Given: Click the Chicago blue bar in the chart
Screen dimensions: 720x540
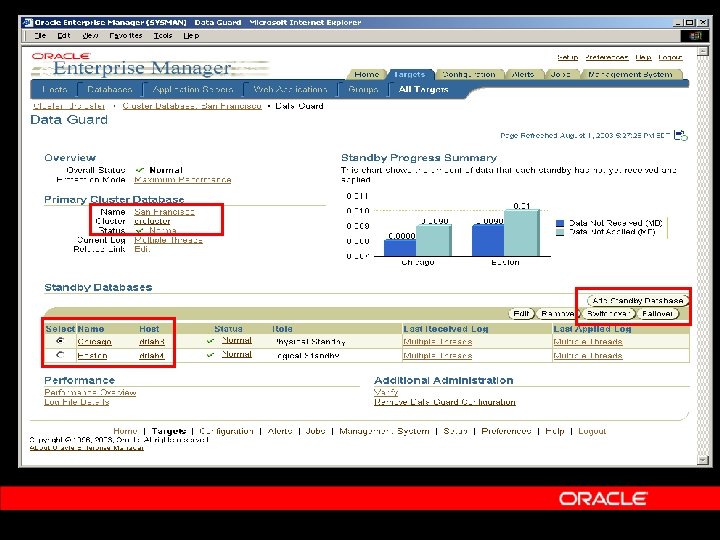Looking at the screenshot, I should click(x=400, y=248).
